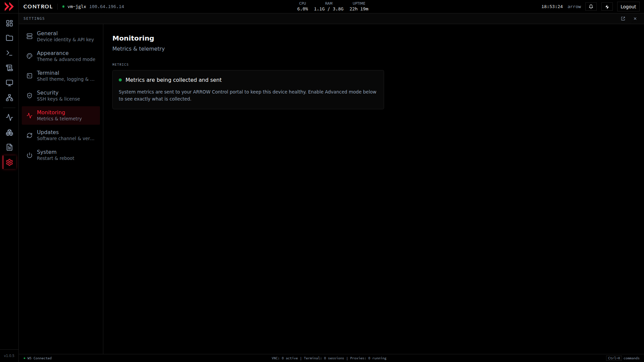The height and width of the screenshot is (362, 644).
Task: Open the activity pulse icon in sidebar
Action: click(9, 117)
